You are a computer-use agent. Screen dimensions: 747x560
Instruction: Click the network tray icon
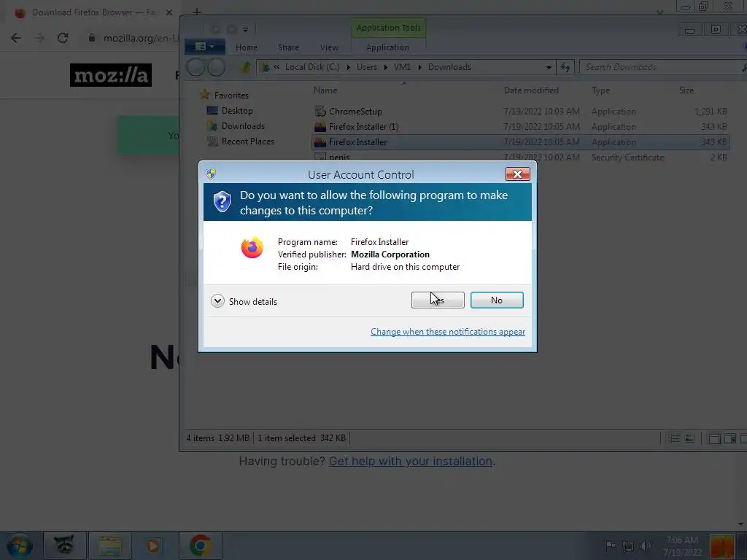[628, 545]
